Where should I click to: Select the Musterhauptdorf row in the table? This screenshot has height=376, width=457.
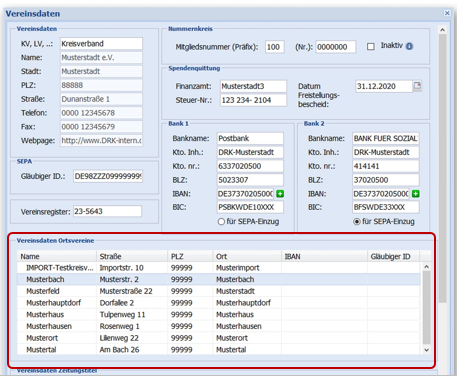coord(219,303)
